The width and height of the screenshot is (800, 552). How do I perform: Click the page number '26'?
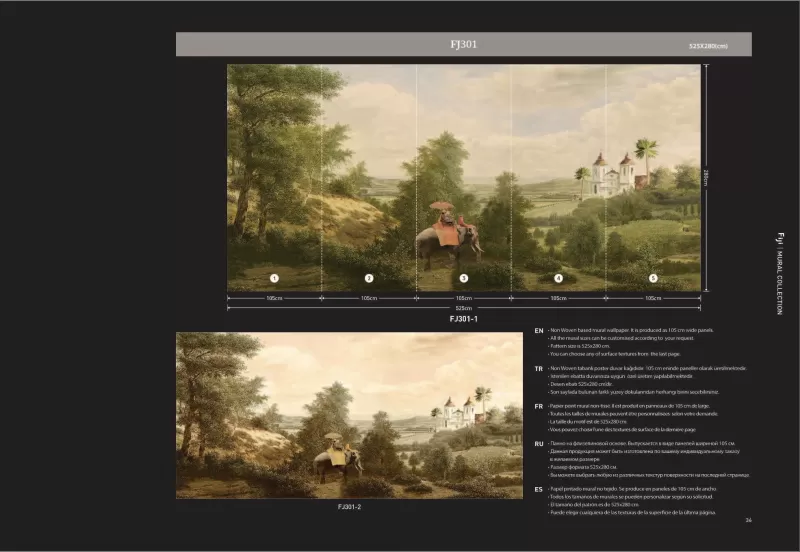pyautogui.click(x=748, y=520)
